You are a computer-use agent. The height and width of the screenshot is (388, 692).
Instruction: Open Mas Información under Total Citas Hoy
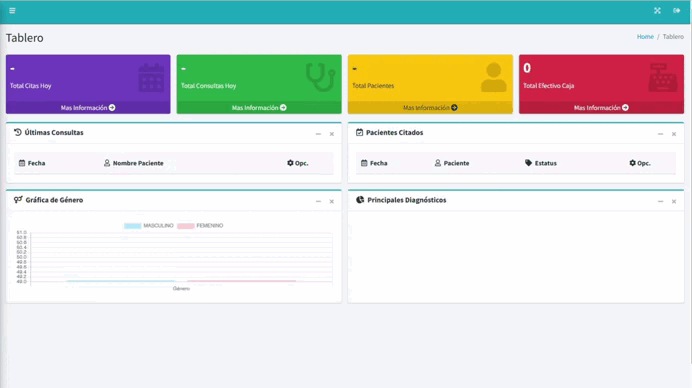[x=88, y=108]
